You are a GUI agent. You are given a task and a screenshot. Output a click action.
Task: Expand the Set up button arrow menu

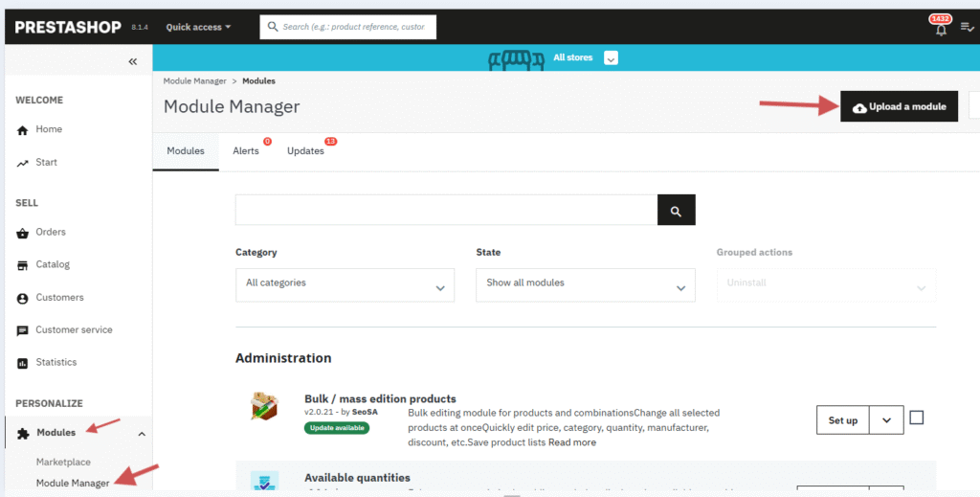coord(886,419)
